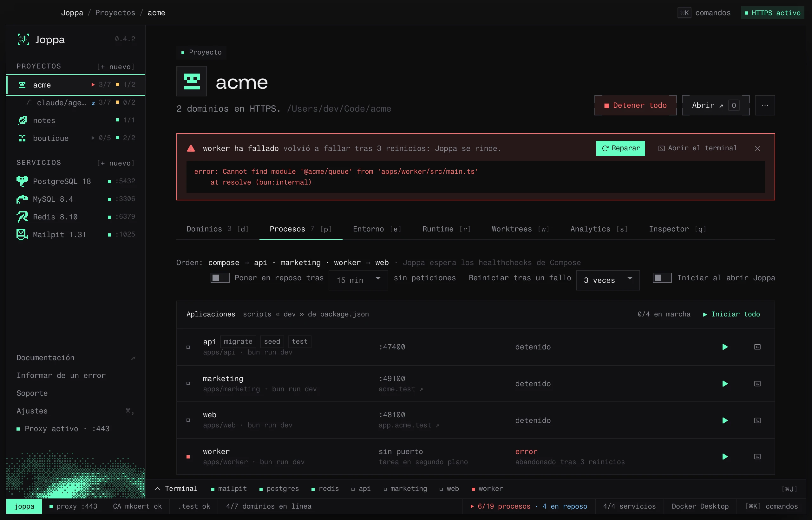Toggle 'Iniciar al abrir Joppa' switch

[x=662, y=278]
